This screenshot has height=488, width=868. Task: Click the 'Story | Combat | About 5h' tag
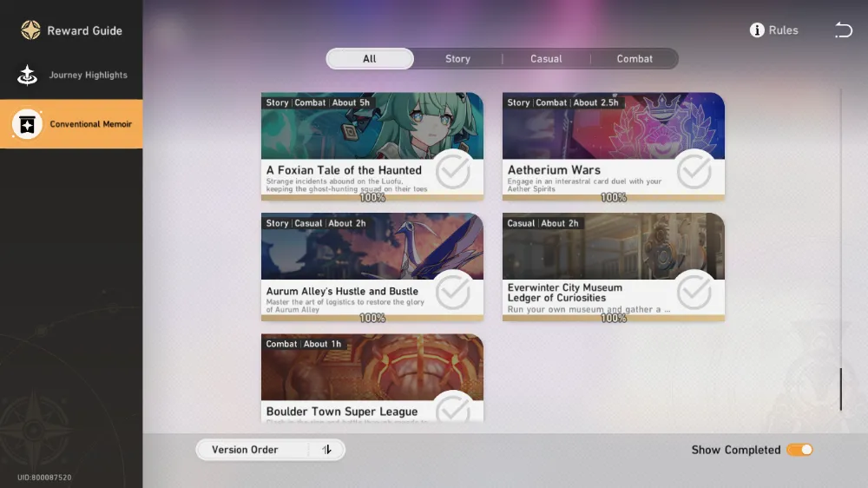tap(318, 102)
